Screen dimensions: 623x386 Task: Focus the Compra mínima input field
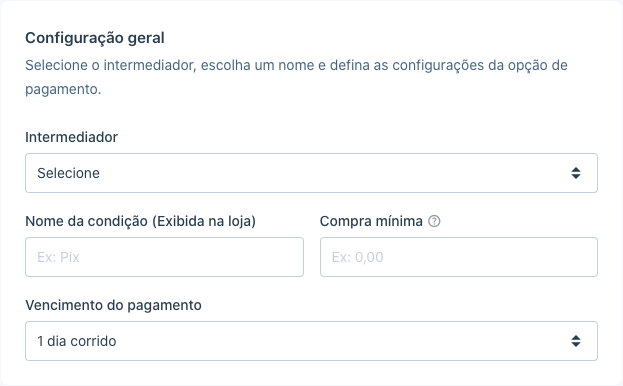click(x=459, y=257)
